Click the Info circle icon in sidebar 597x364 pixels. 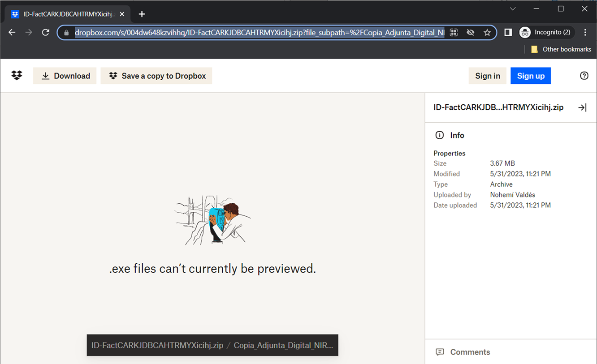click(x=440, y=135)
